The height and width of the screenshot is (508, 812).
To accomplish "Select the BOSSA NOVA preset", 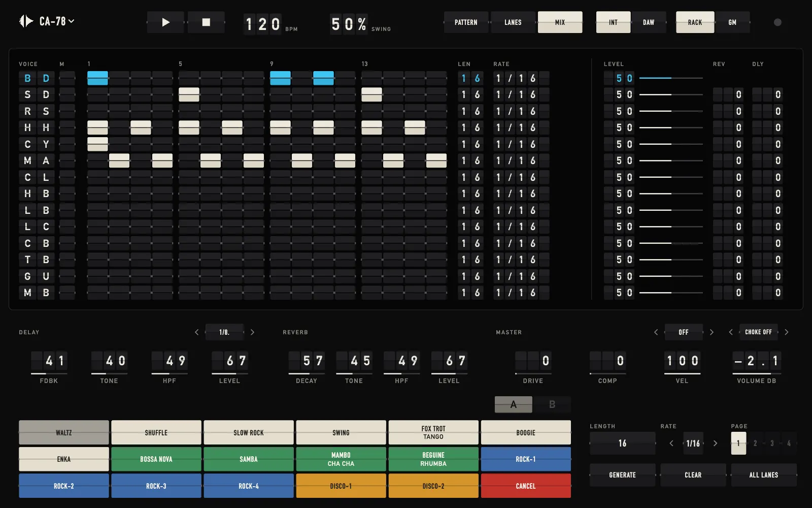I will tap(156, 459).
